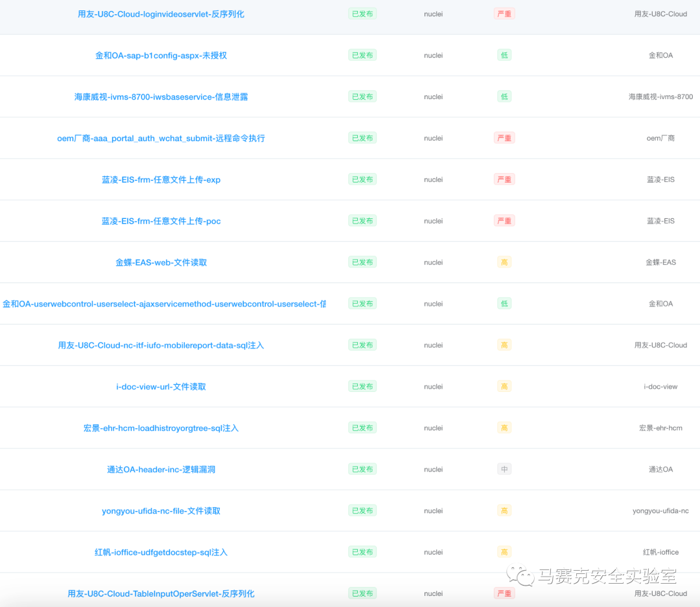Image resolution: width=700 pixels, height=607 pixels.
Task: Open yongyou-ufida-nc-file-文件读取 link
Action: 161,511
